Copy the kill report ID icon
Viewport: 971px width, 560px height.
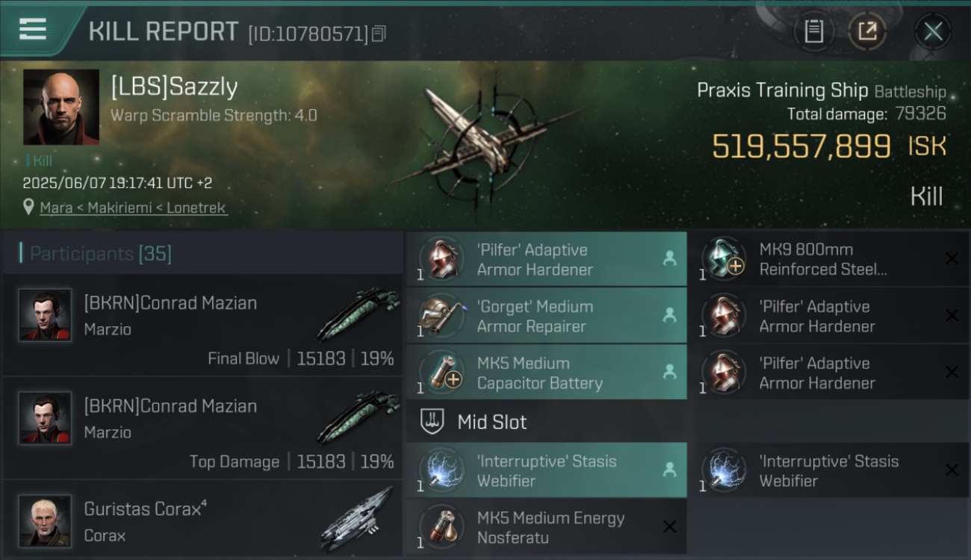379,34
